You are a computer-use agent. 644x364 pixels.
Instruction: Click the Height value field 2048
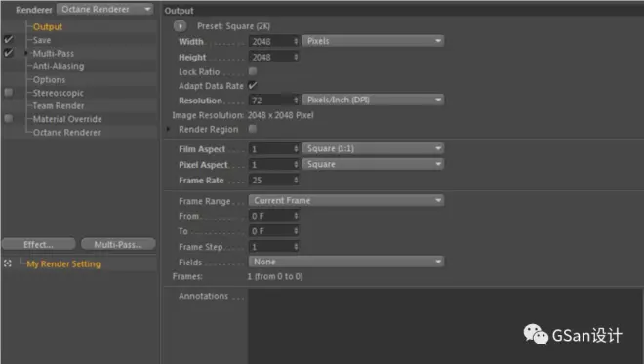(x=270, y=57)
